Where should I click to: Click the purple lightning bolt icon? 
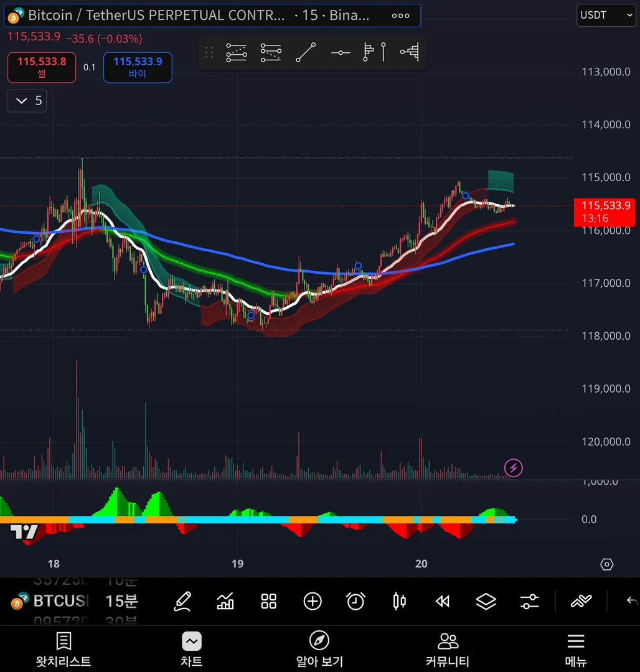[513, 467]
